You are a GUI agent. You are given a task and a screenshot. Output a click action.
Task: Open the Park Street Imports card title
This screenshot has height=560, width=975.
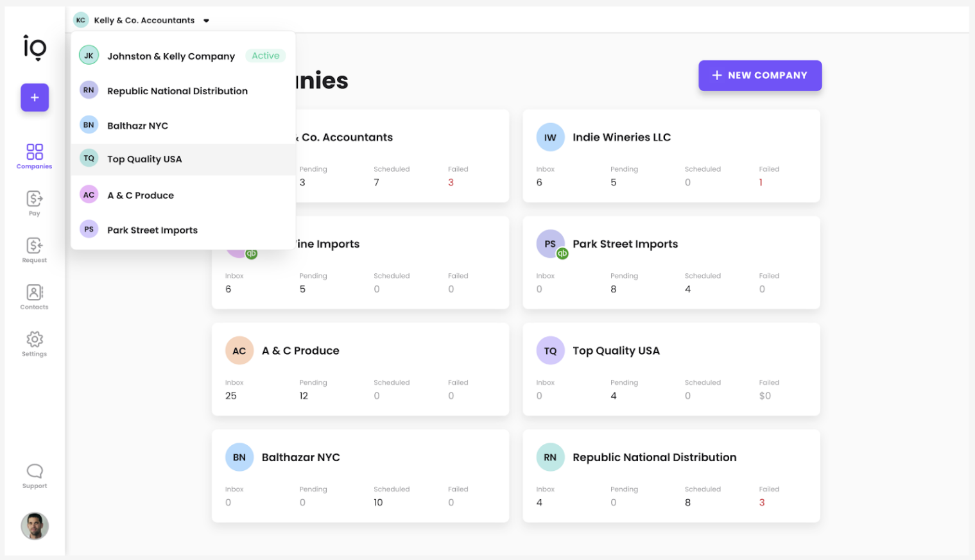coord(625,244)
